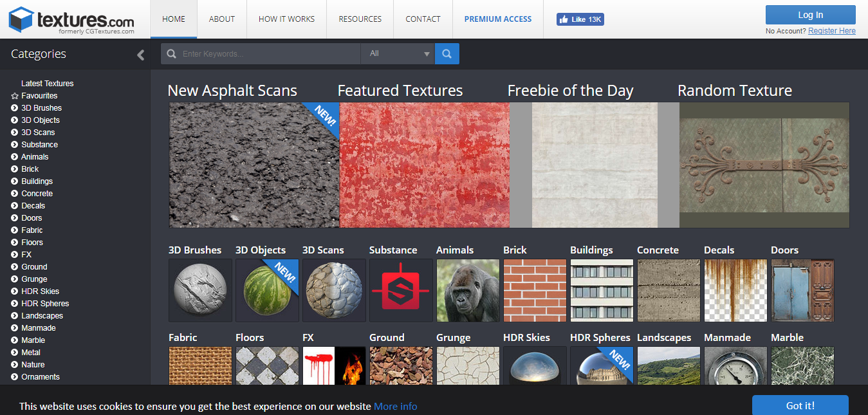Screen dimensions: 868x415
Task: Click the Facebook Like 13K button
Action: coord(580,19)
